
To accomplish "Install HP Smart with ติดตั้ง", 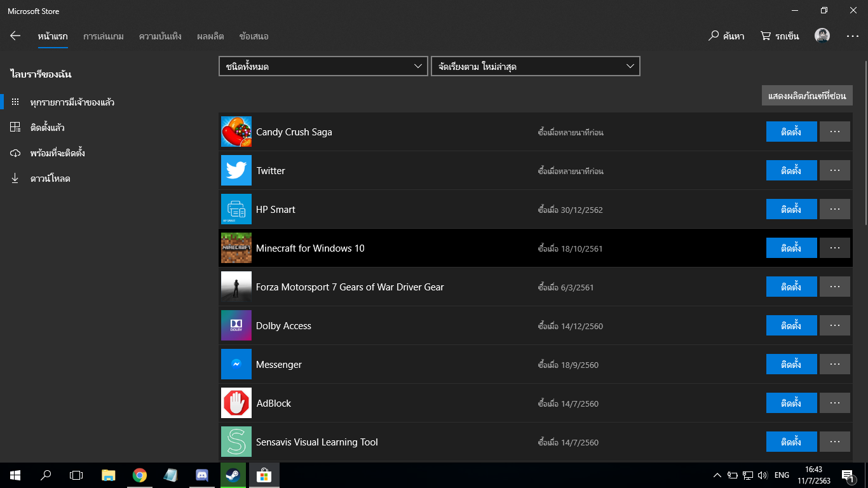I will pyautogui.click(x=791, y=209).
